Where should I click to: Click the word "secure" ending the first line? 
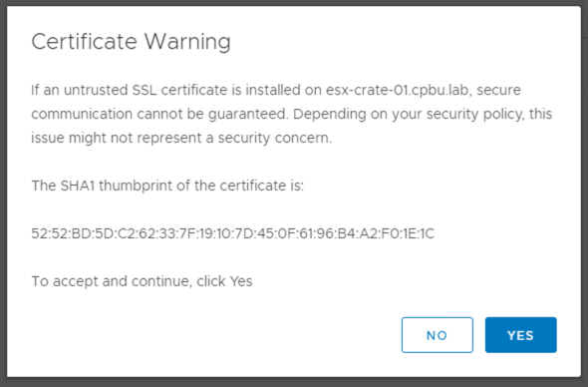[498, 90]
